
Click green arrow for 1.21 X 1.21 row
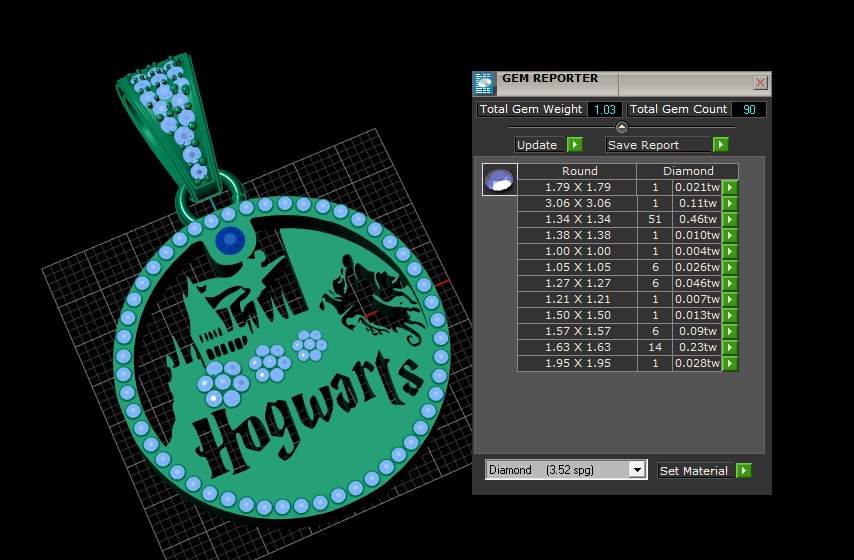click(730, 299)
